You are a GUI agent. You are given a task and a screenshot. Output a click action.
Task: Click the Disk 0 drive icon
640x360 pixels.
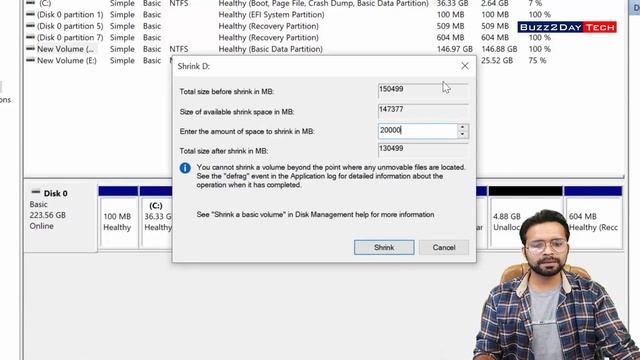(36, 192)
